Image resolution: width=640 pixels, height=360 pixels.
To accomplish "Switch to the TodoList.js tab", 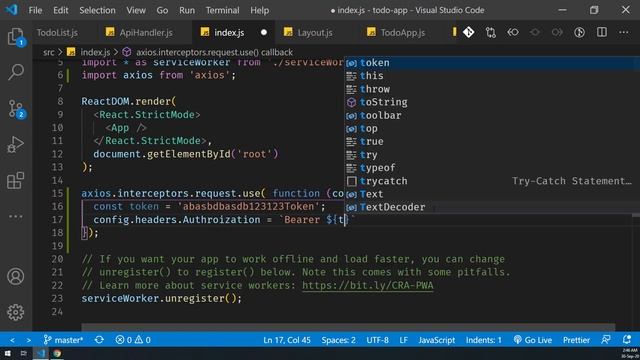I will tap(57, 33).
